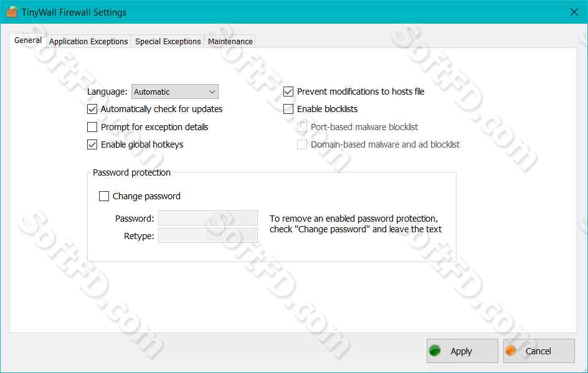The height and width of the screenshot is (373, 588).
Task: Click into the Retype password field
Action: point(208,236)
